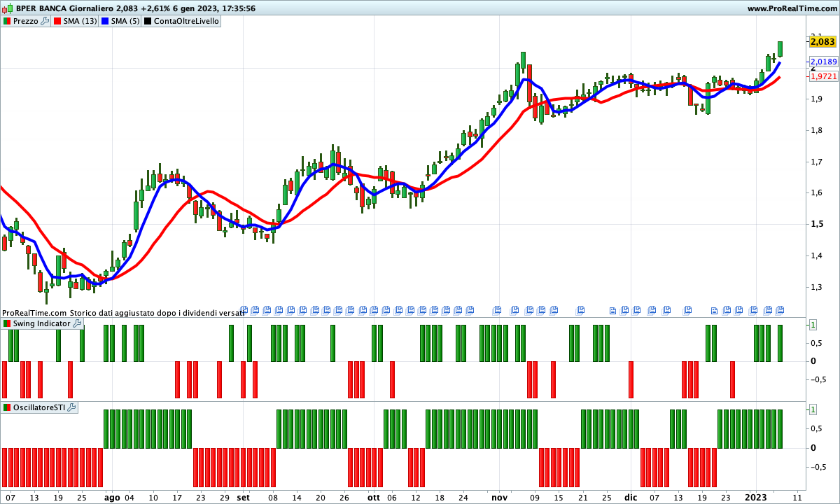Select the OscillatoreSTI panel label

point(39,407)
